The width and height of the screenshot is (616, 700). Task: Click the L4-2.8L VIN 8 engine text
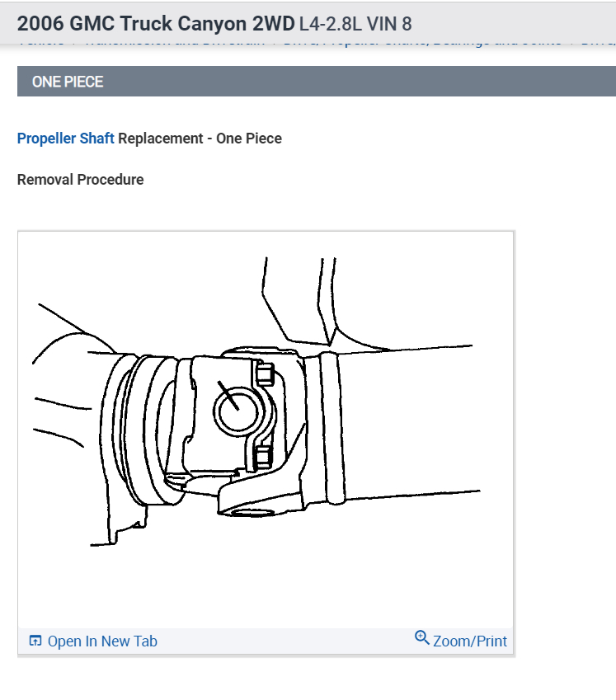click(355, 24)
